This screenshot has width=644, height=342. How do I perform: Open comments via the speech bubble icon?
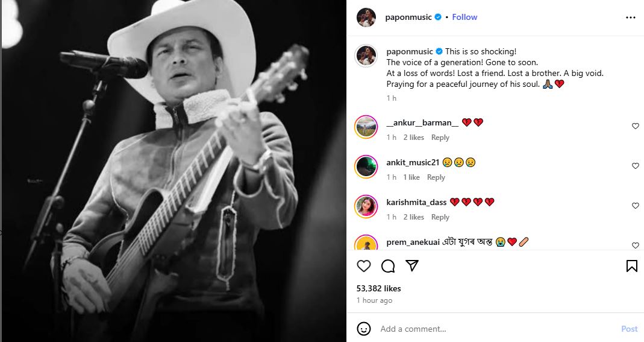(388, 266)
